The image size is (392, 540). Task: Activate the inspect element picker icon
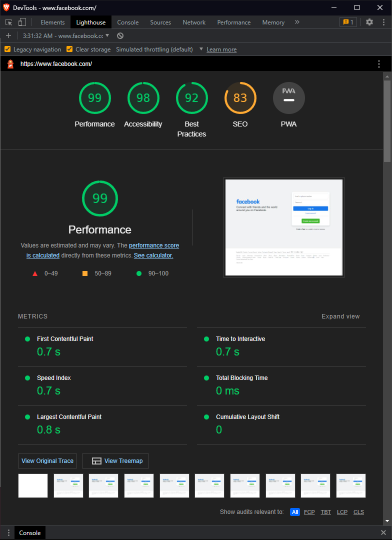click(x=9, y=22)
